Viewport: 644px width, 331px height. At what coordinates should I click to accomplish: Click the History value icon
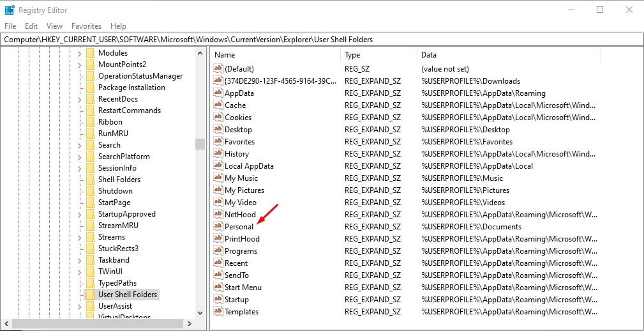click(218, 154)
